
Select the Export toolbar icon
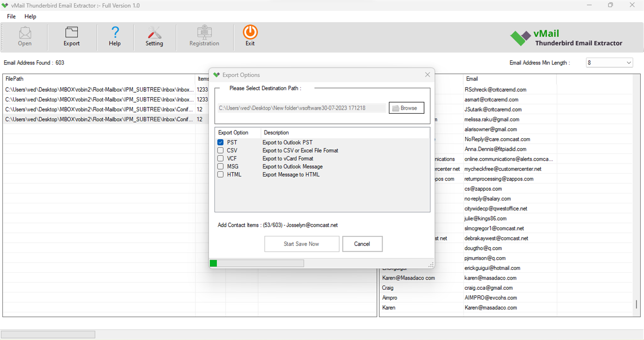coord(71,36)
